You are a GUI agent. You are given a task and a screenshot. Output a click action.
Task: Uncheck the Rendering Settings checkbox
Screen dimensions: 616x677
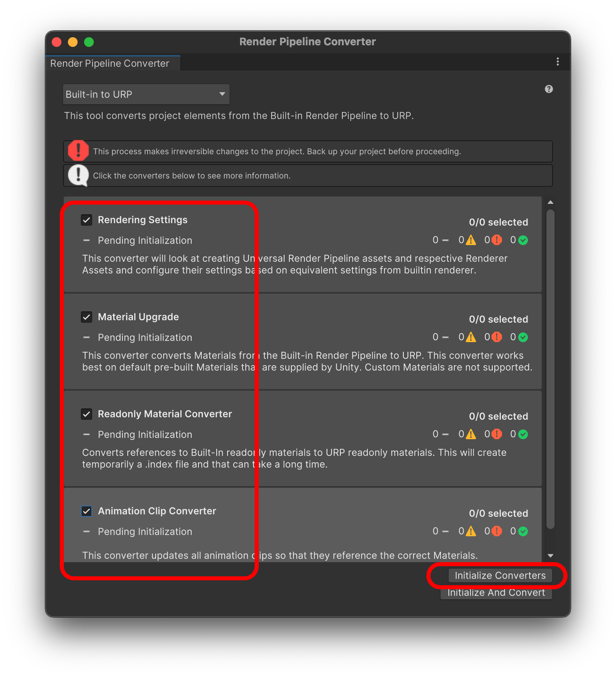(x=86, y=220)
